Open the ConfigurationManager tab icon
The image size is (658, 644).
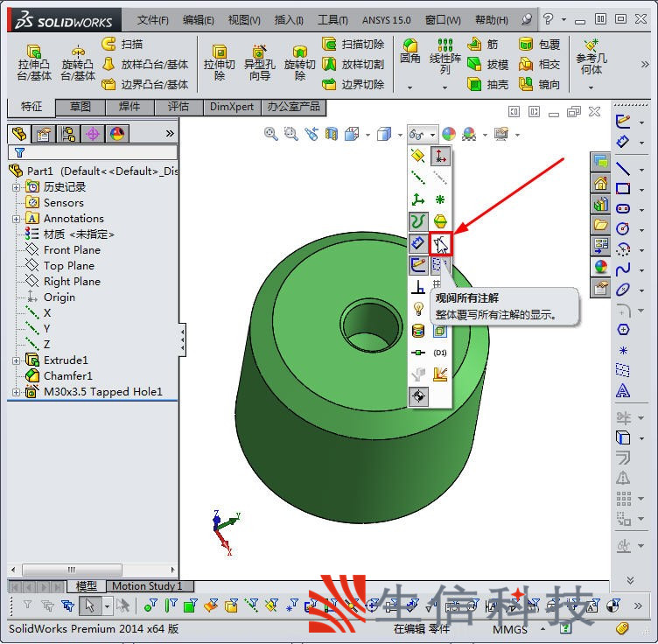pos(68,134)
